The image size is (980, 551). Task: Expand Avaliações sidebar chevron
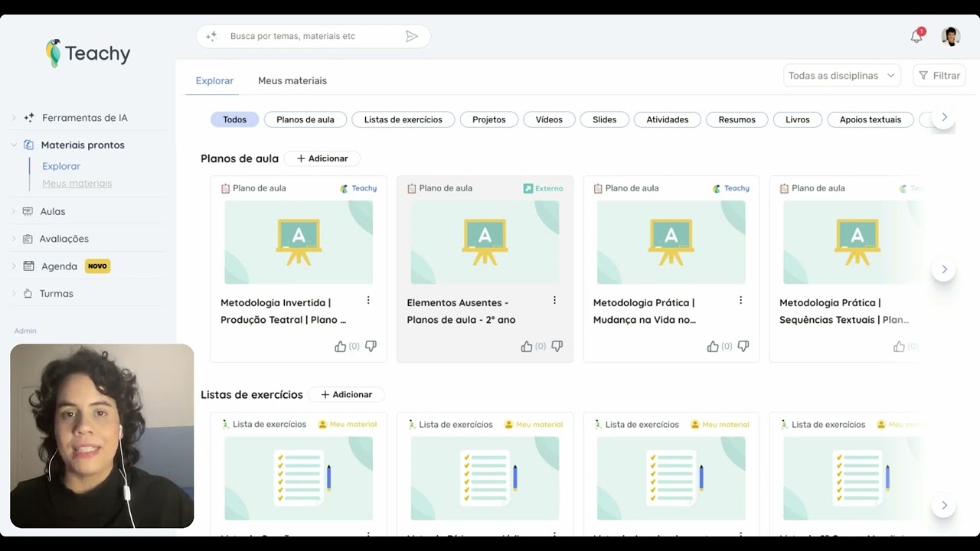pyautogui.click(x=14, y=239)
